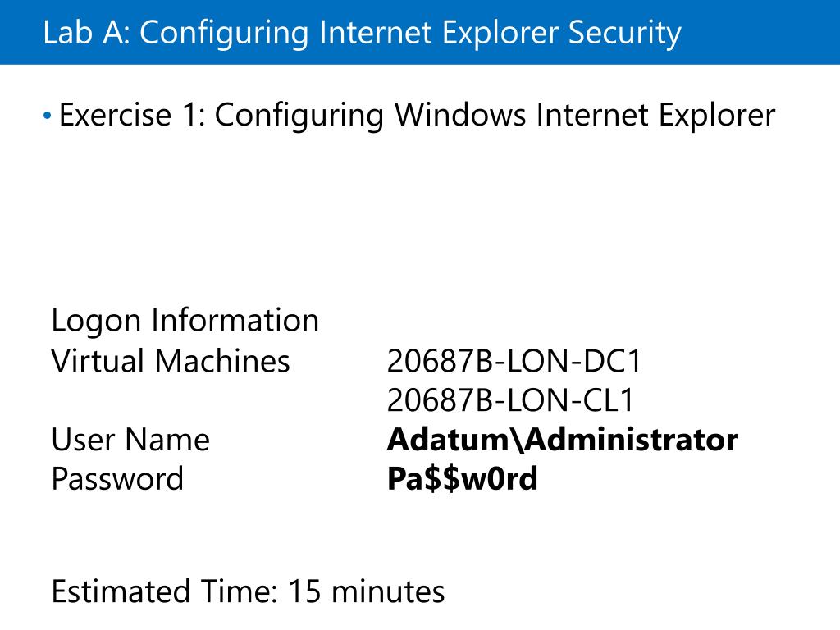Click the User Name label
This screenshot has width=840, height=630.
130,440
